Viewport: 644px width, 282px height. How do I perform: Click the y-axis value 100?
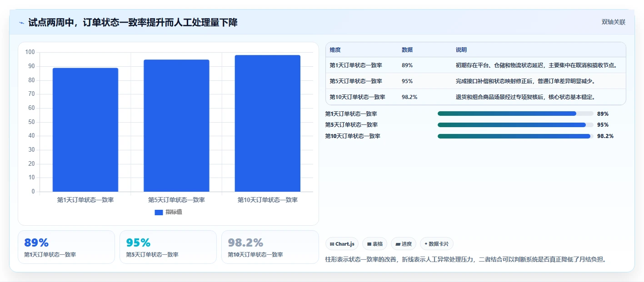point(30,52)
